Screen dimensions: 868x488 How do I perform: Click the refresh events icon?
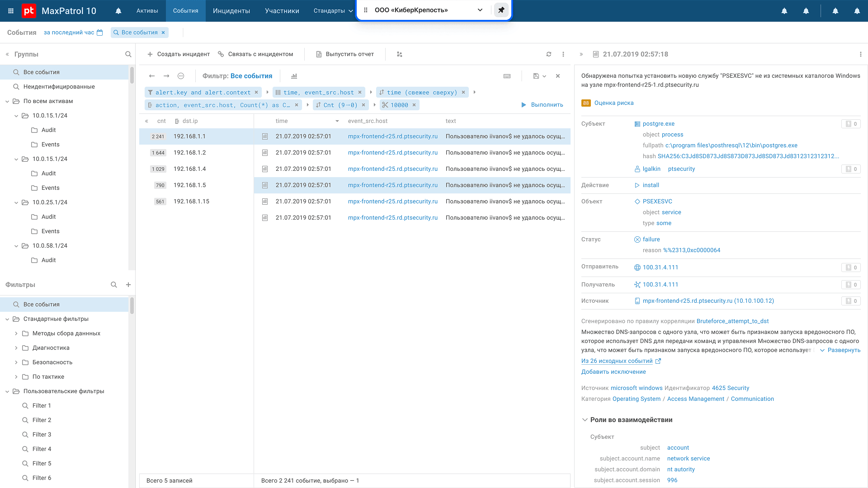click(x=549, y=54)
